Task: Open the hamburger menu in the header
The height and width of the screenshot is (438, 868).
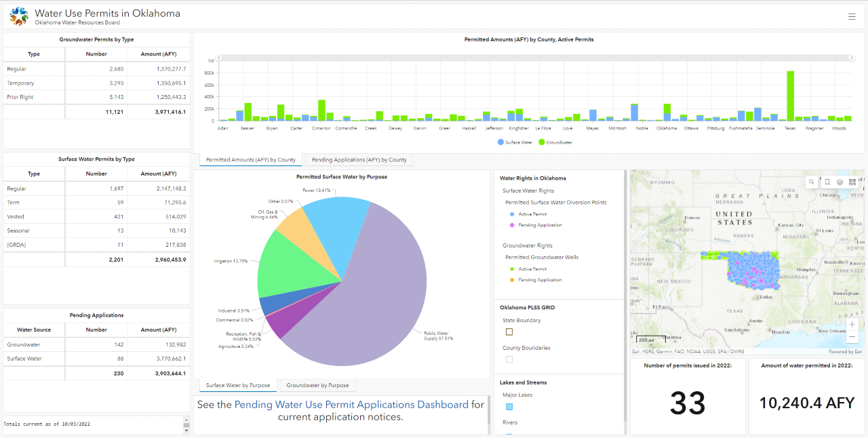Action: (852, 17)
